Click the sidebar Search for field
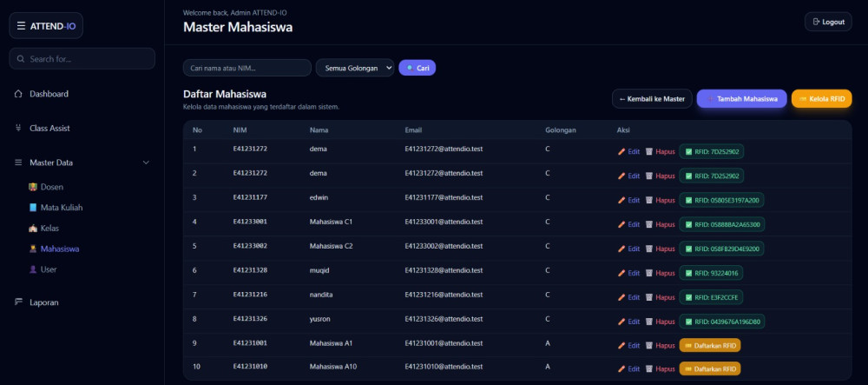Screen dimensions: 868x385 (82, 59)
